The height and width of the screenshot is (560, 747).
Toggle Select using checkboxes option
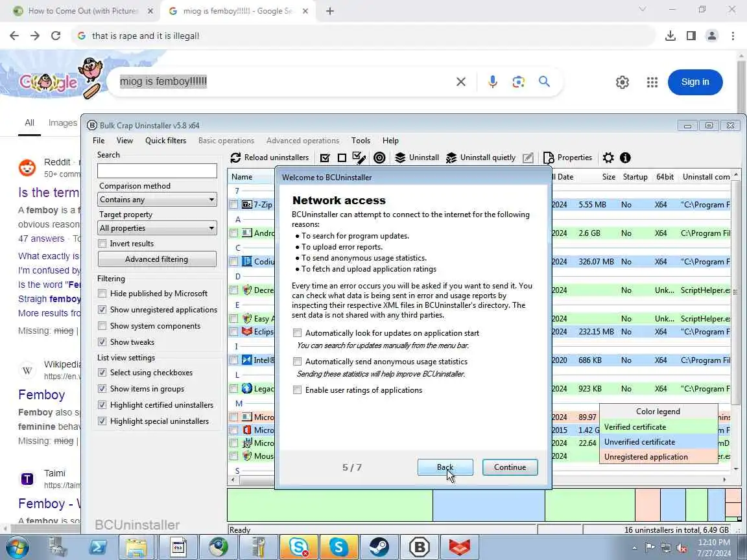coord(102,373)
